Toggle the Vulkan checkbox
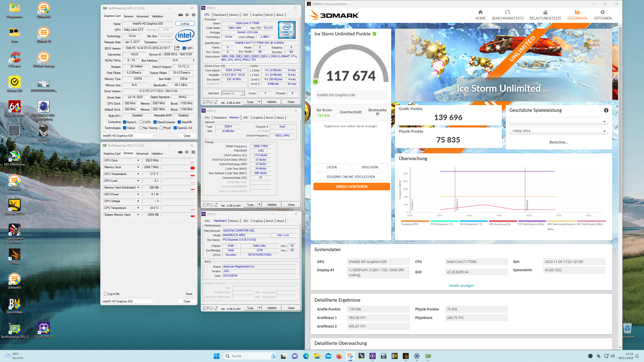644x362 pixels. [125, 128]
